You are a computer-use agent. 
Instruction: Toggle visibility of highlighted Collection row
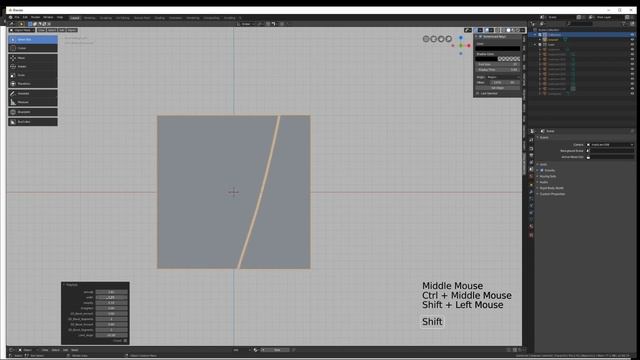632,35
